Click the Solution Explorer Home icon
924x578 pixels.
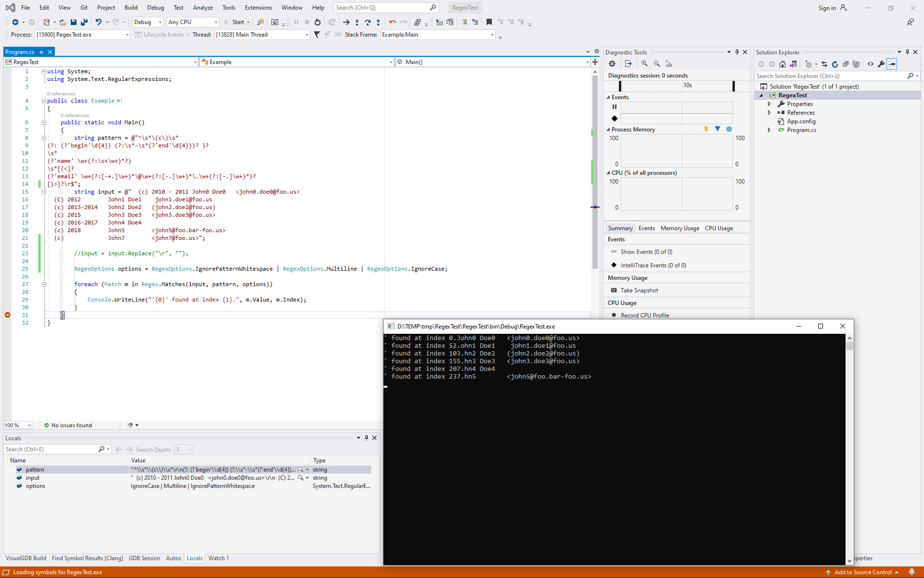(783, 64)
